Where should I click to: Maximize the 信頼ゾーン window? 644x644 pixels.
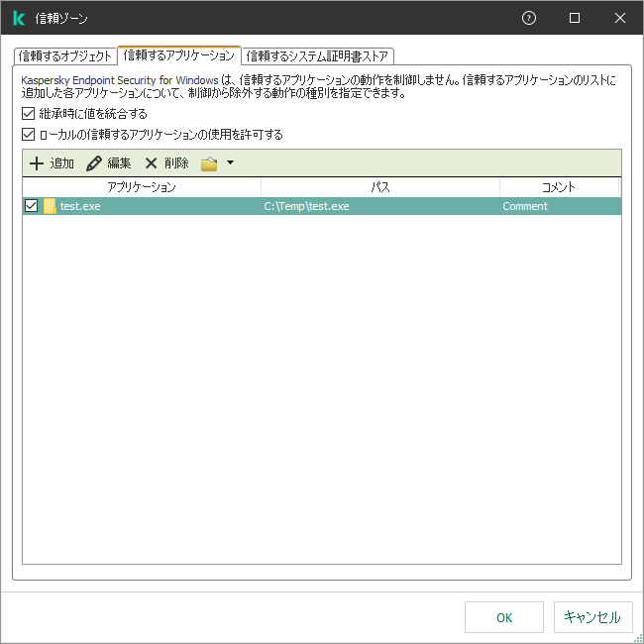[x=575, y=18]
